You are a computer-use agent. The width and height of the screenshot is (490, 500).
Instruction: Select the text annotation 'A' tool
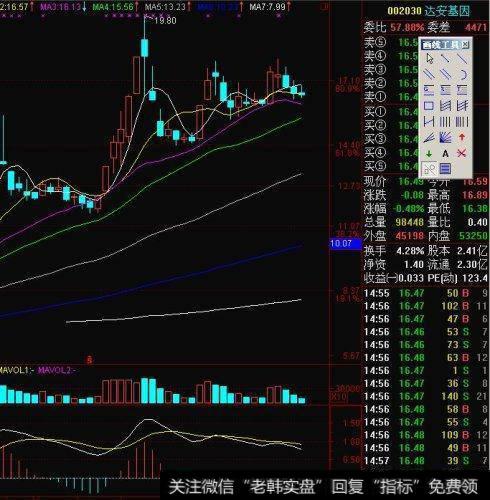tap(445, 153)
